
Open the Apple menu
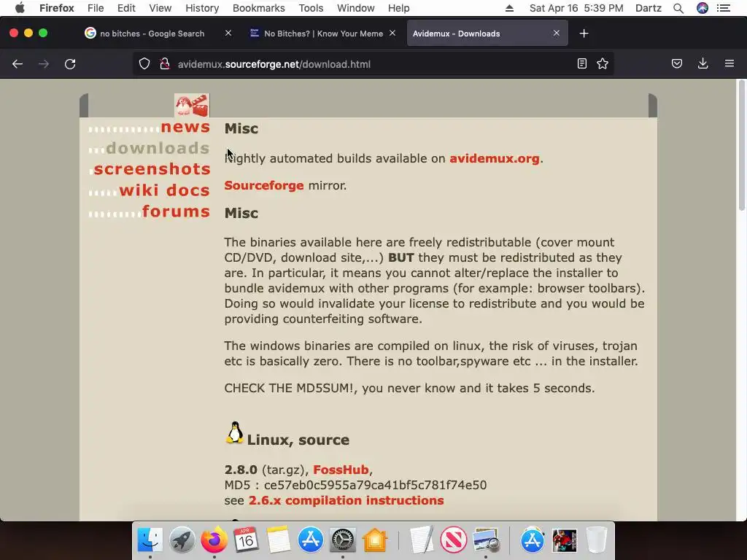[20, 8]
